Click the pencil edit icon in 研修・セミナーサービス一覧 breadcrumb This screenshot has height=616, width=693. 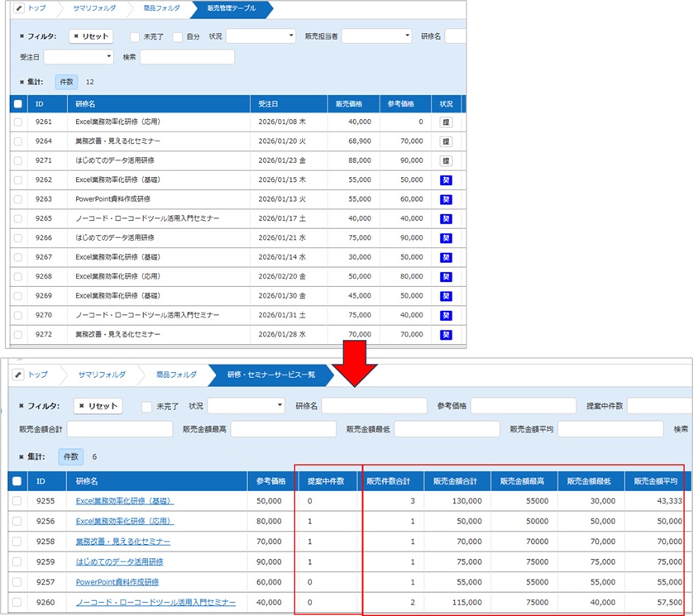tap(19, 375)
